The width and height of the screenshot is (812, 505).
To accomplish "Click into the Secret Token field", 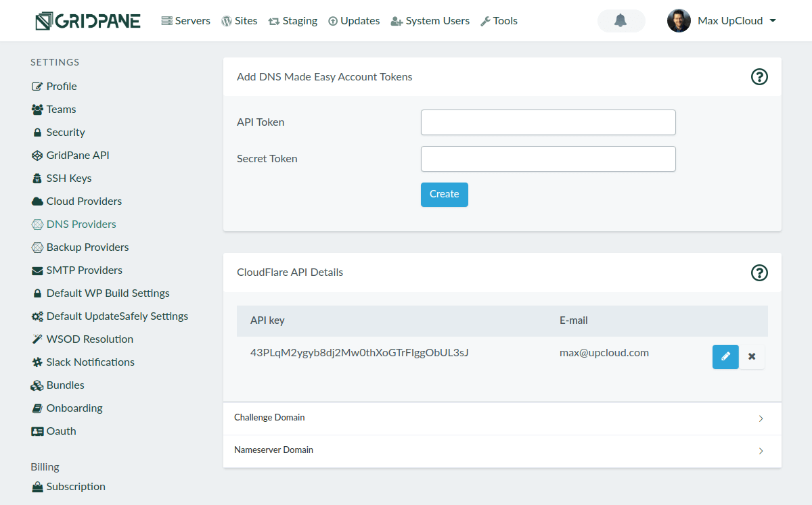I will coord(548,159).
